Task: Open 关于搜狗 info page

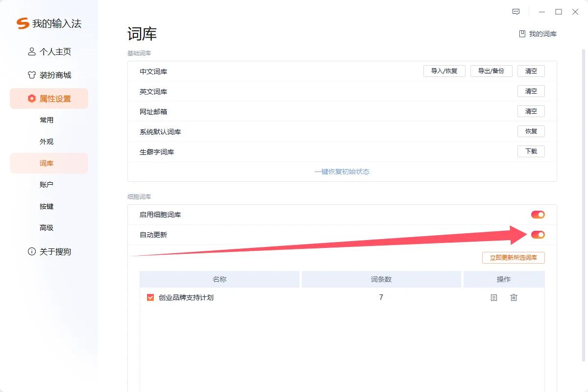Action: 49,251
